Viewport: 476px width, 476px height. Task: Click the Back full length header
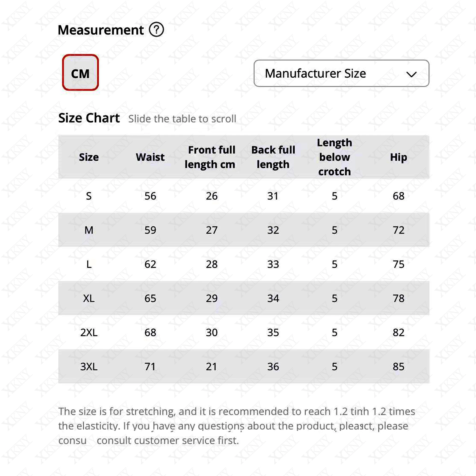pos(273,157)
